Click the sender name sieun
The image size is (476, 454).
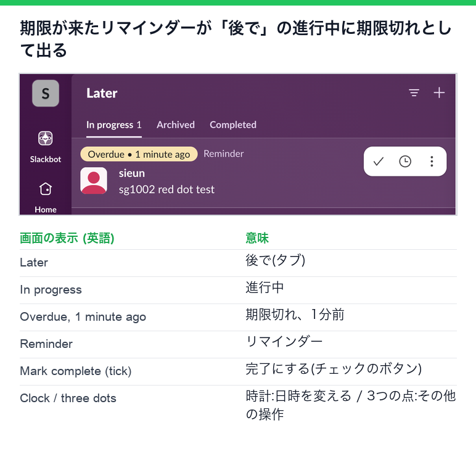[x=132, y=173]
